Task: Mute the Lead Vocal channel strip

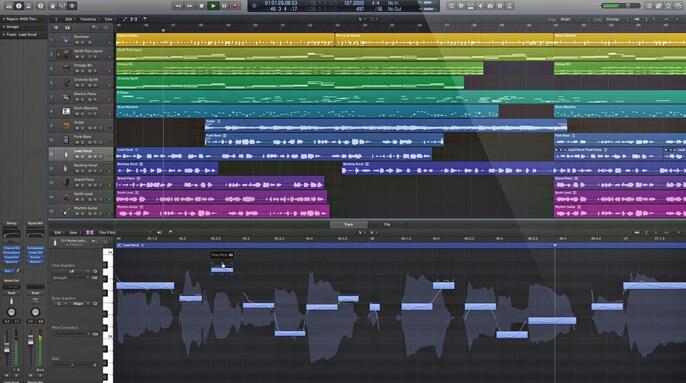Action: click(7, 375)
